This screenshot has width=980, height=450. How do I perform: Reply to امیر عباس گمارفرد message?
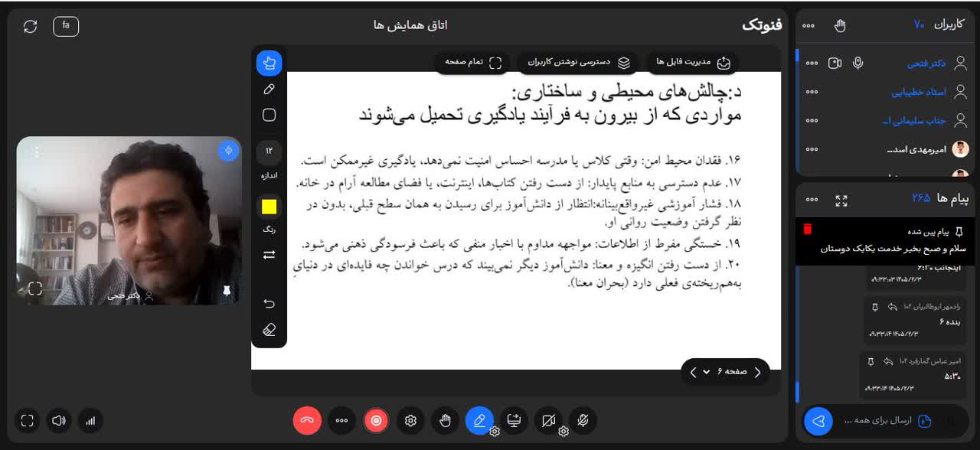tap(887, 361)
